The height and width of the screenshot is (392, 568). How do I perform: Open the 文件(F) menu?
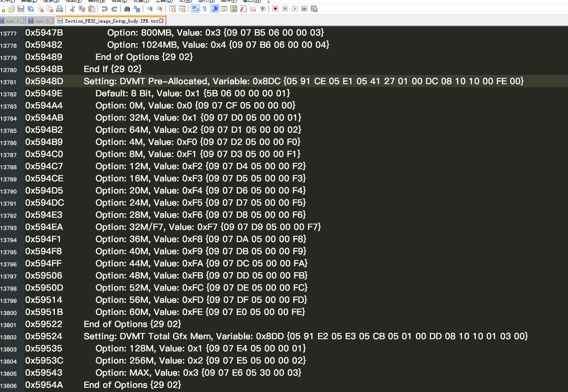(6, 2)
